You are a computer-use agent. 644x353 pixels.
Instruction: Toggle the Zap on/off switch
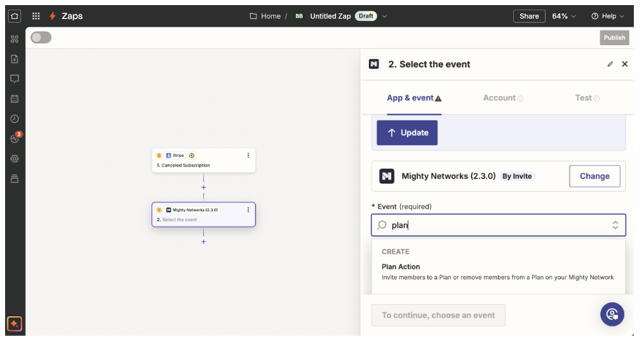pyautogui.click(x=41, y=37)
